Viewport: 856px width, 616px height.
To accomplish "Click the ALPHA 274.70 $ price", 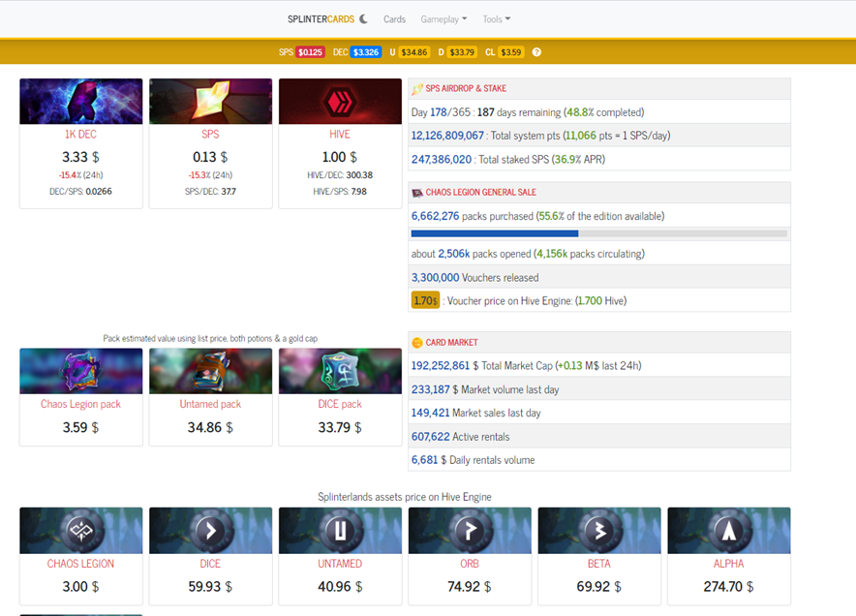I will (x=729, y=587).
